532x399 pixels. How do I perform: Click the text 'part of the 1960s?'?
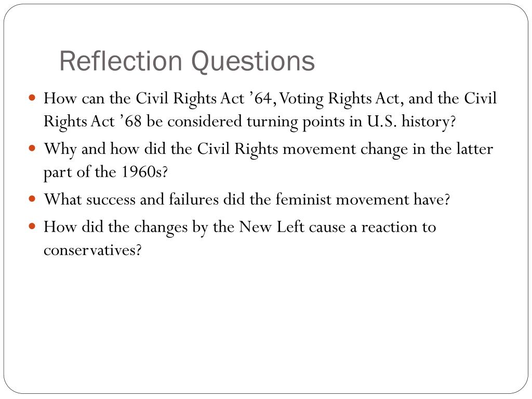(x=105, y=172)
